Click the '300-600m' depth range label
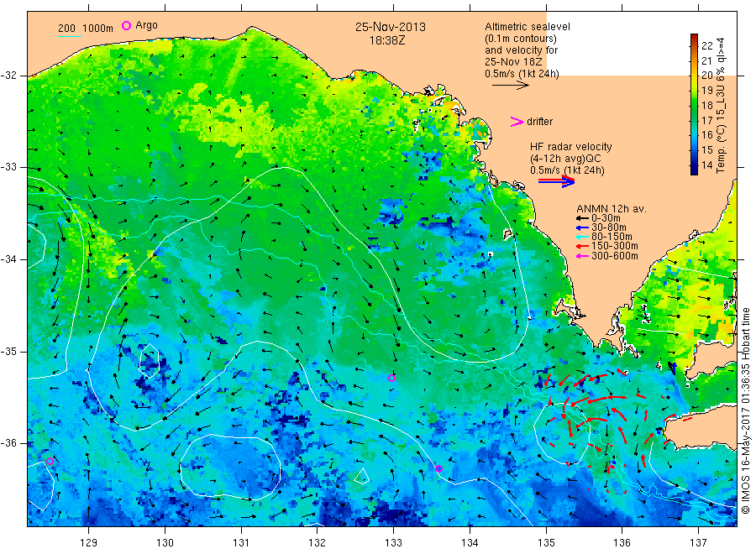 (x=615, y=256)
